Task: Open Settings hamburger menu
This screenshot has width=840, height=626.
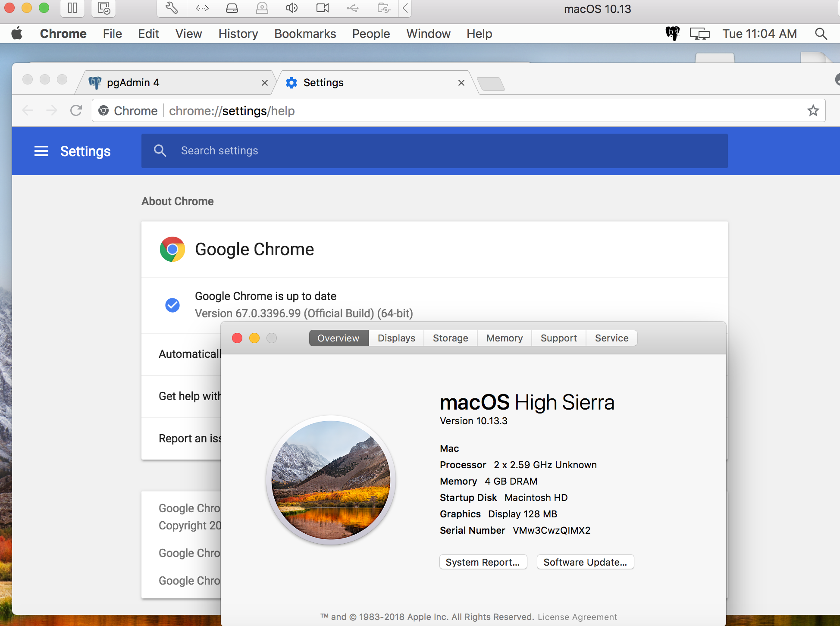Action: 41,151
